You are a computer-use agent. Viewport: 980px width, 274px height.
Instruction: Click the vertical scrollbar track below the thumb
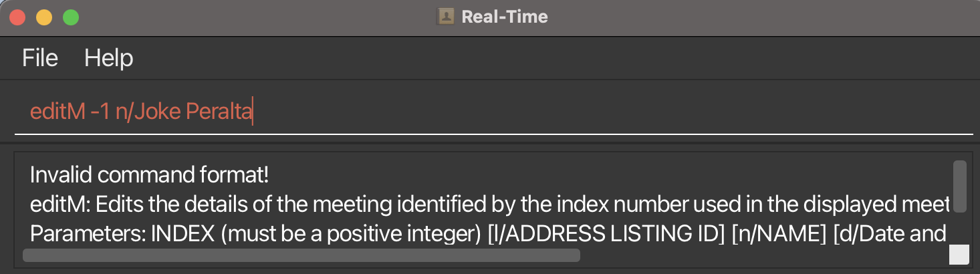(x=959, y=229)
